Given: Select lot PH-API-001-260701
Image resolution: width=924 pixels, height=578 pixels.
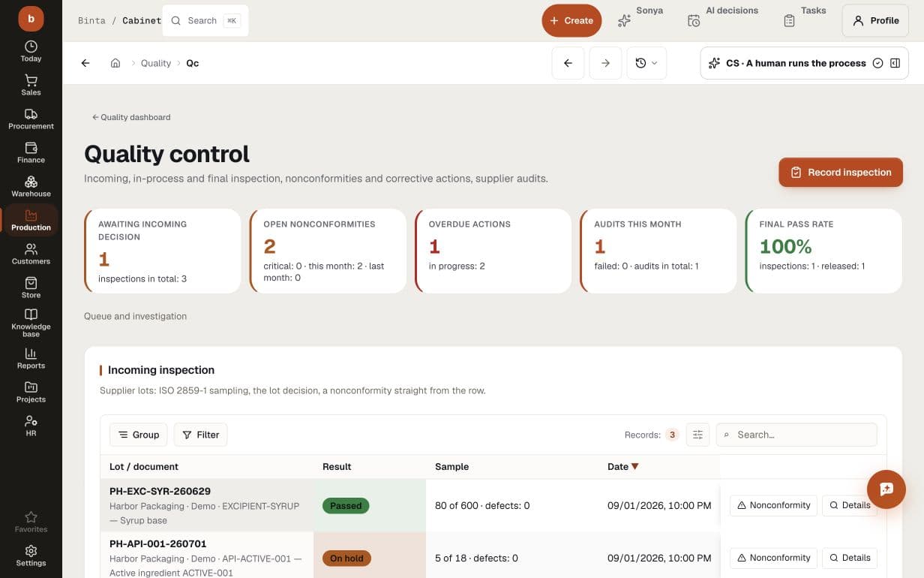Looking at the screenshot, I should (x=157, y=543).
